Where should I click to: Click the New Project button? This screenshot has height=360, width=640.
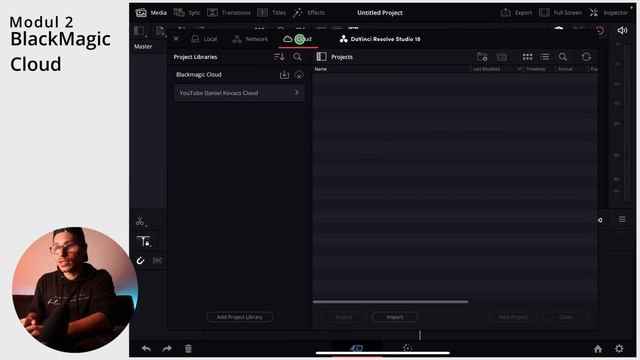tap(513, 317)
